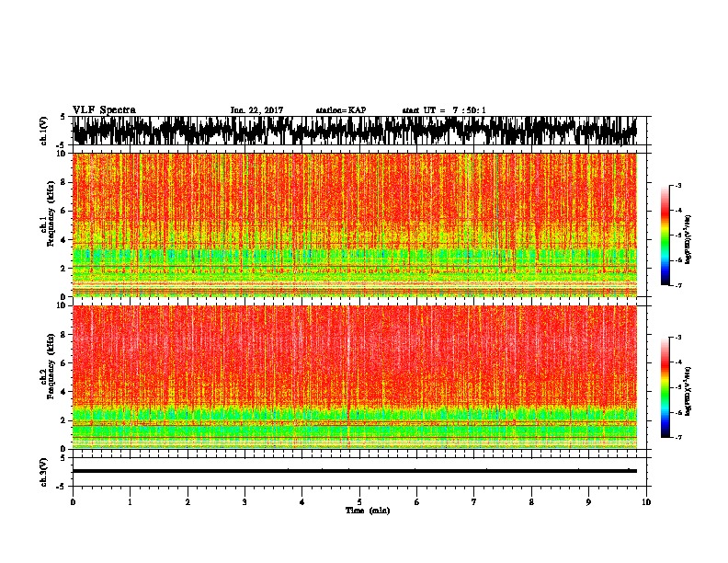
Task: Click the "-3" label on ch.1 color bar
Action: coord(678,186)
